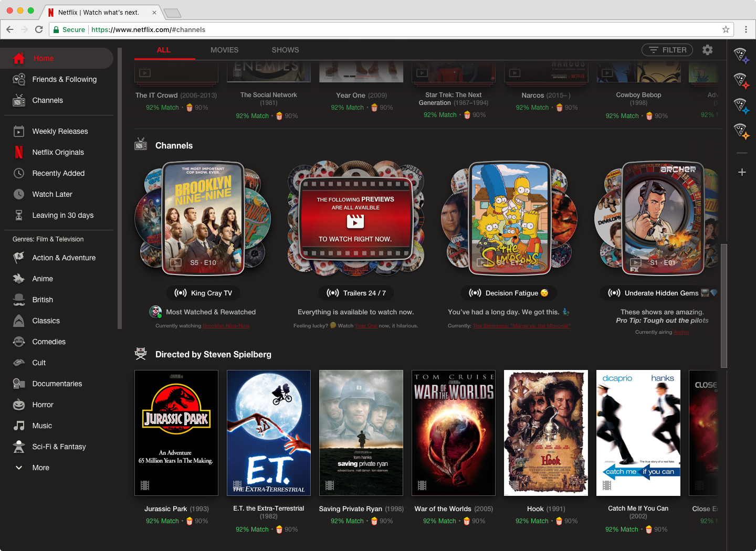Screen dimensions: 756x551
Task: Click the Home house icon in sidebar
Action: tap(19, 58)
